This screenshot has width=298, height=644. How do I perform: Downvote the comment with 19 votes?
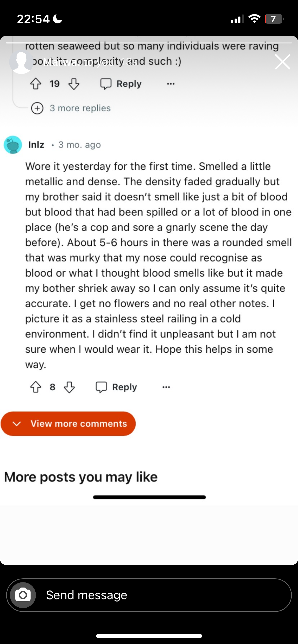pos(74,84)
